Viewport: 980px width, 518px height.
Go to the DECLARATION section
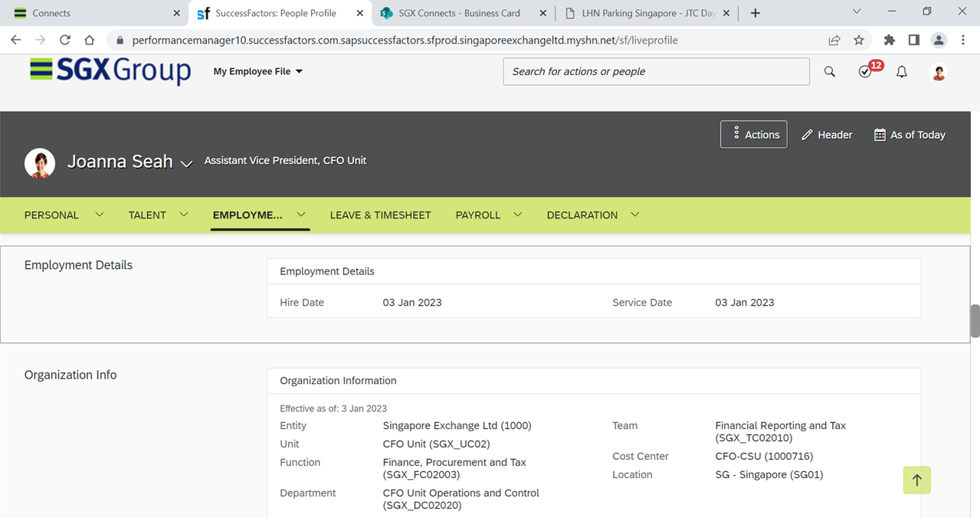click(x=582, y=215)
